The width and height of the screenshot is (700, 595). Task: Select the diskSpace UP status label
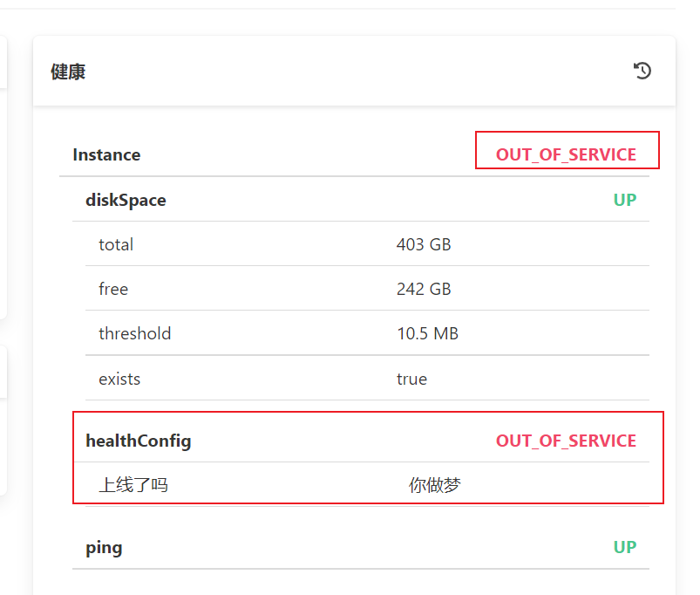(624, 200)
